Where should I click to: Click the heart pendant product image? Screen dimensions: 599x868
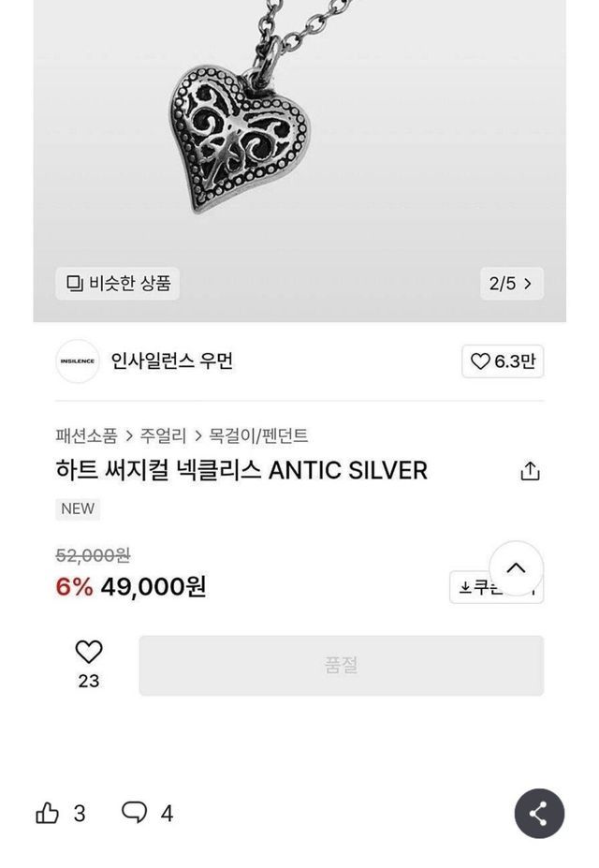(241, 136)
